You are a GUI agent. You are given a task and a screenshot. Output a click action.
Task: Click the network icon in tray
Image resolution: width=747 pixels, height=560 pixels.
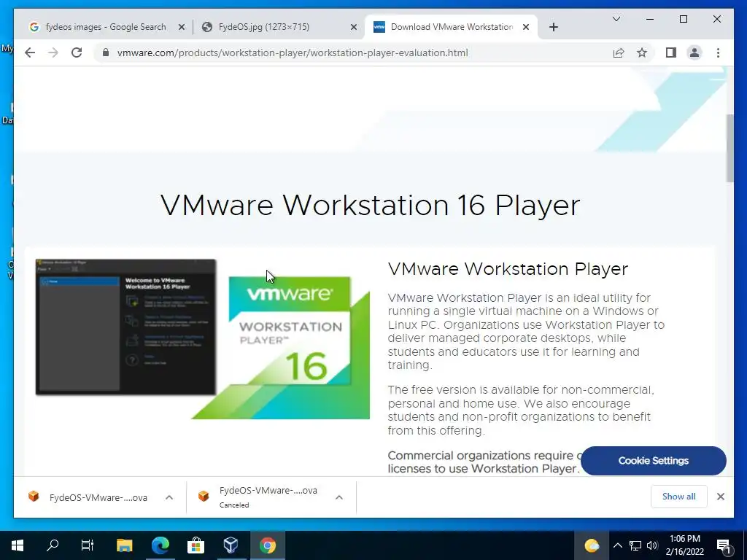tap(635, 545)
